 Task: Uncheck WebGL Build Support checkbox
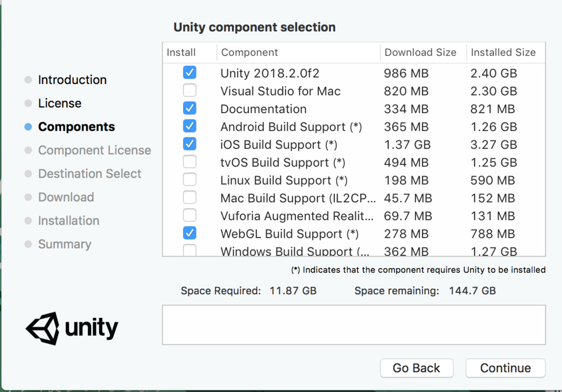click(189, 233)
